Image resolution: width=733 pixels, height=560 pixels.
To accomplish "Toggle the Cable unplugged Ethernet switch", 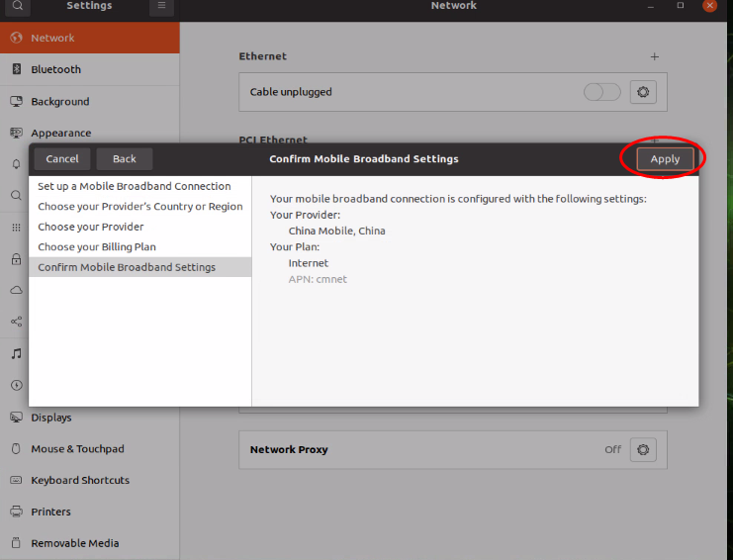I will [x=602, y=92].
